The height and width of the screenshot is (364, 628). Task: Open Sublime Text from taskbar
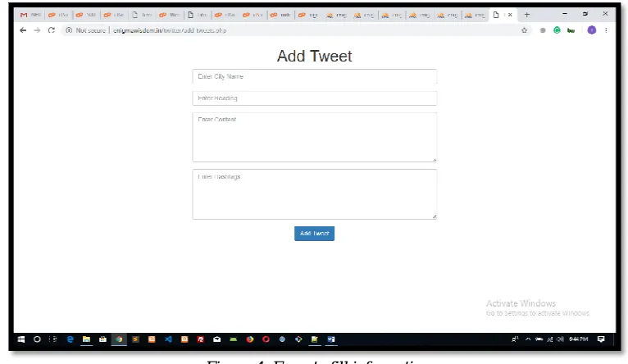click(x=135, y=339)
